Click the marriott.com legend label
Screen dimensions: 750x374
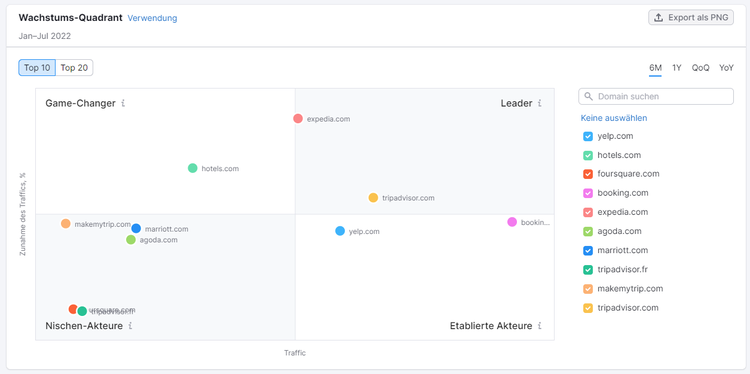coord(623,251)
